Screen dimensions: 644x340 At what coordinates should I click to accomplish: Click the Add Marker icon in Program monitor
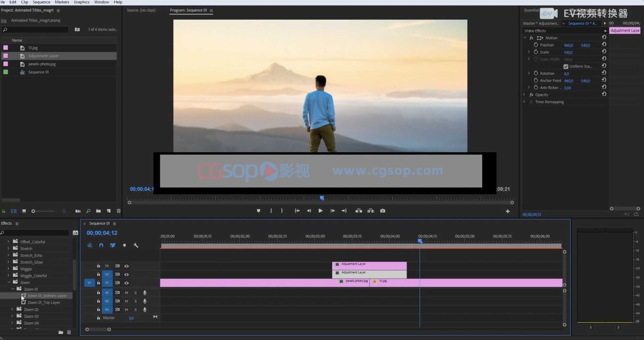click(258, 211)
